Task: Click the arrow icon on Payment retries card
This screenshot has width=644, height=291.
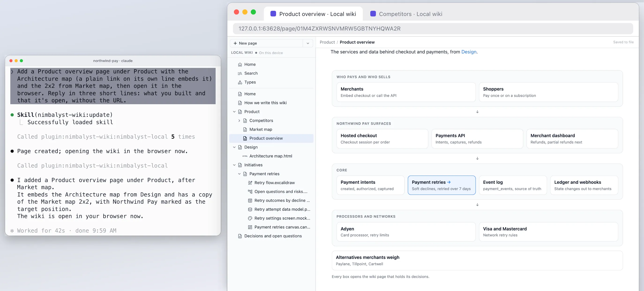Action: [449, 182]
